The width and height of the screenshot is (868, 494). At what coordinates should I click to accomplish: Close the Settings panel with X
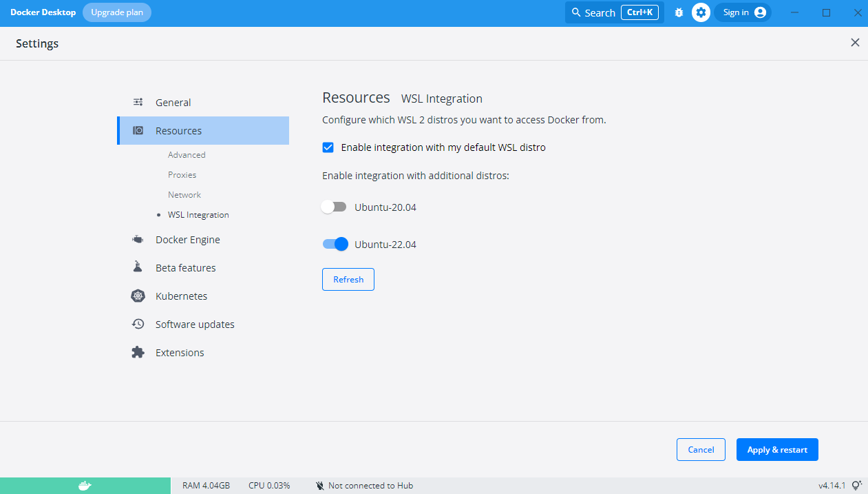(855, 43)
